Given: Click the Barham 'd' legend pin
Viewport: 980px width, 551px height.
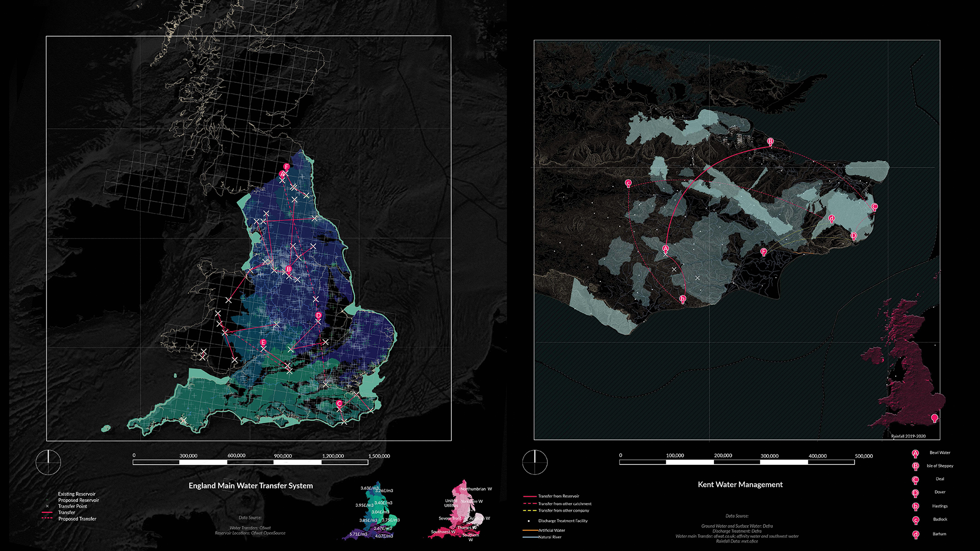Looking at the screenshot, I should tap(915, 534).
